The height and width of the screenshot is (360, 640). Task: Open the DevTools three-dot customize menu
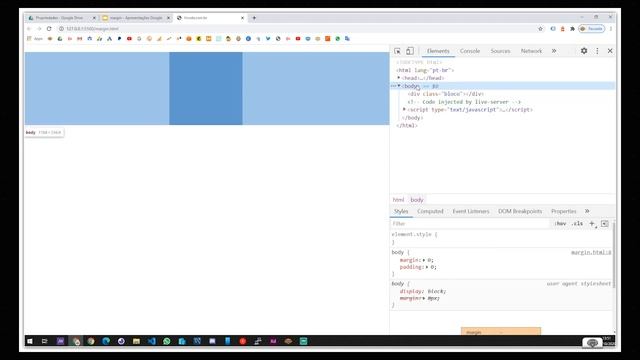(597, 51)
